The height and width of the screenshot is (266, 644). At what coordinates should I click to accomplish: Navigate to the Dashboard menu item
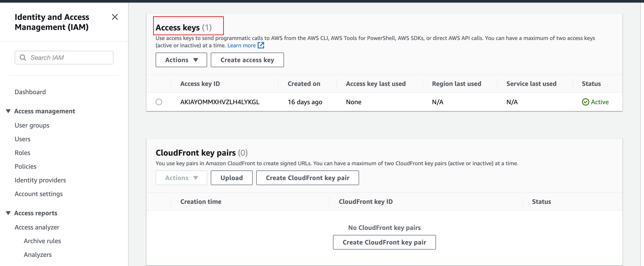coord(30,91)
